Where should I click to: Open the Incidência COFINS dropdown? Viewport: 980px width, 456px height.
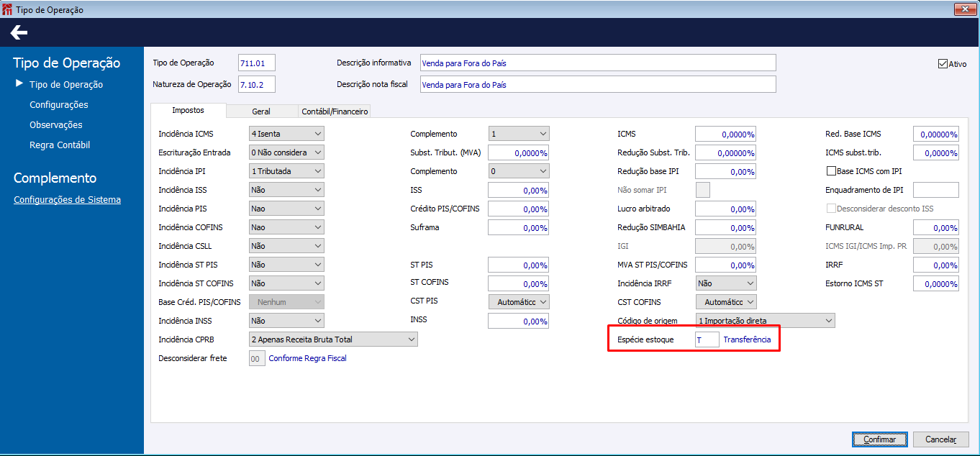pos(286,227)
